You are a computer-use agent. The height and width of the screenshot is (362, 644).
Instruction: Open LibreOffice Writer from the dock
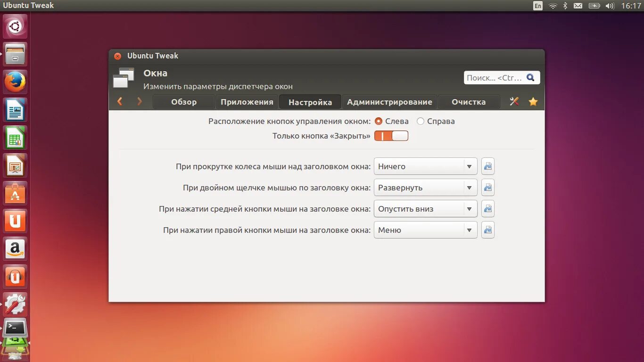coord(15,110)
